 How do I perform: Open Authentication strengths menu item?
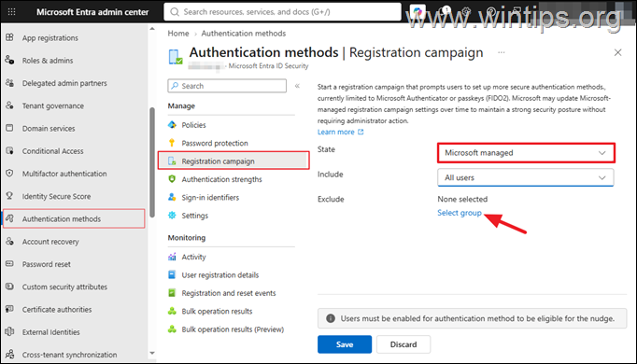click(x=221, y=179)
